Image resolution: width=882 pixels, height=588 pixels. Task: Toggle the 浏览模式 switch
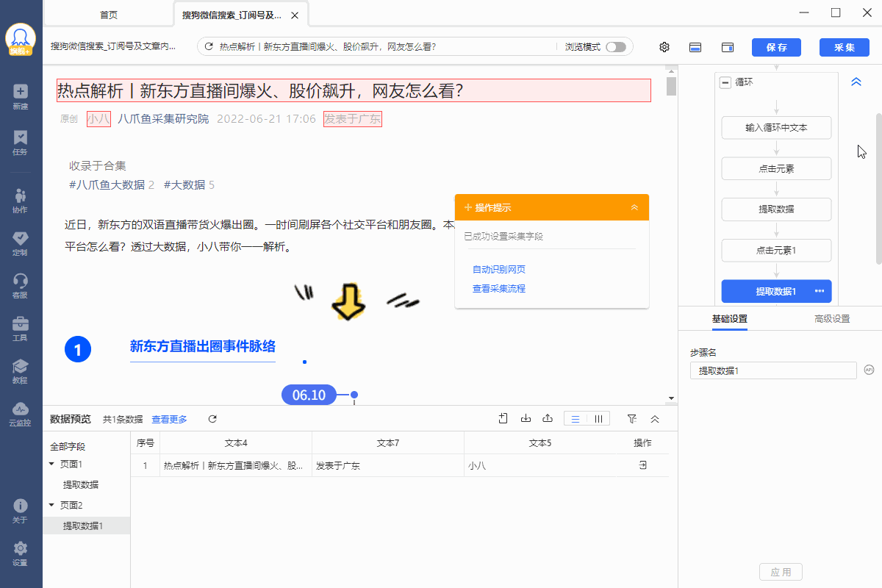coord(616,47)
